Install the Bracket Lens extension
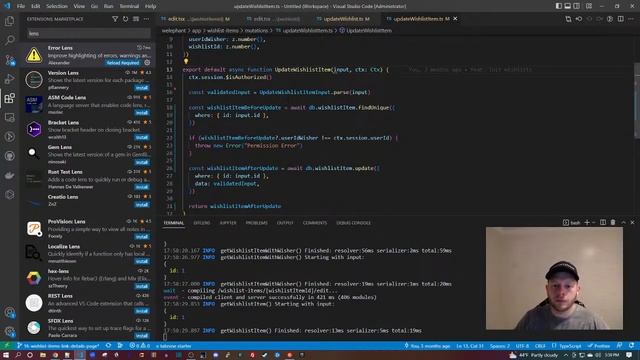This screenshot has height=360, width=640. click(x=142, y=138)
